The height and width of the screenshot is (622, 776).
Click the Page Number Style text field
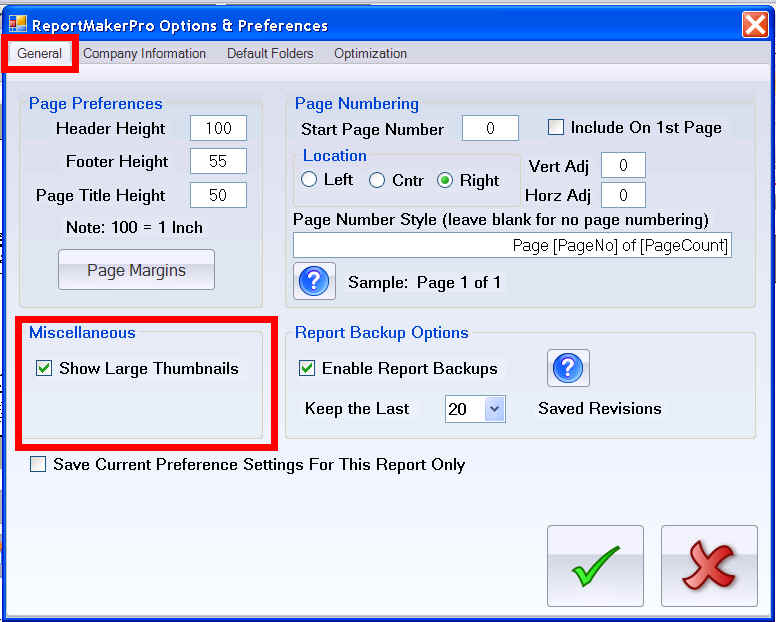pyautogui.click(x=512, y=245)
